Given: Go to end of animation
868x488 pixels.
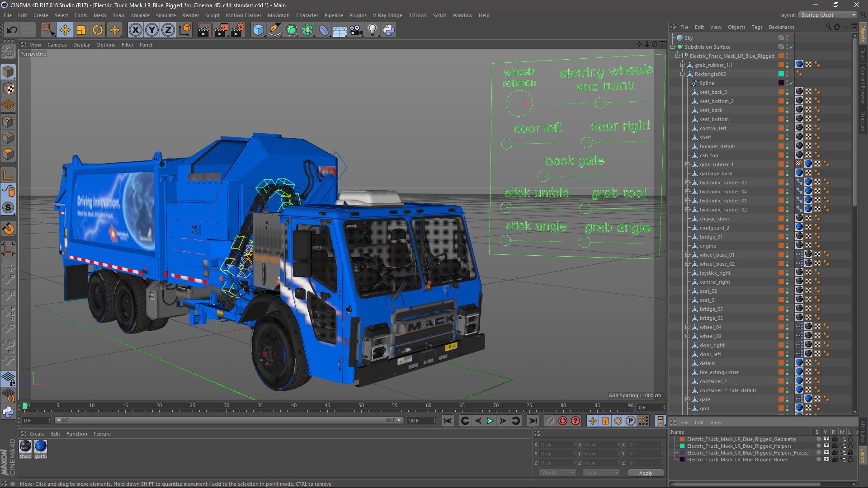Looking at the screenshot, I should (533, 421).
